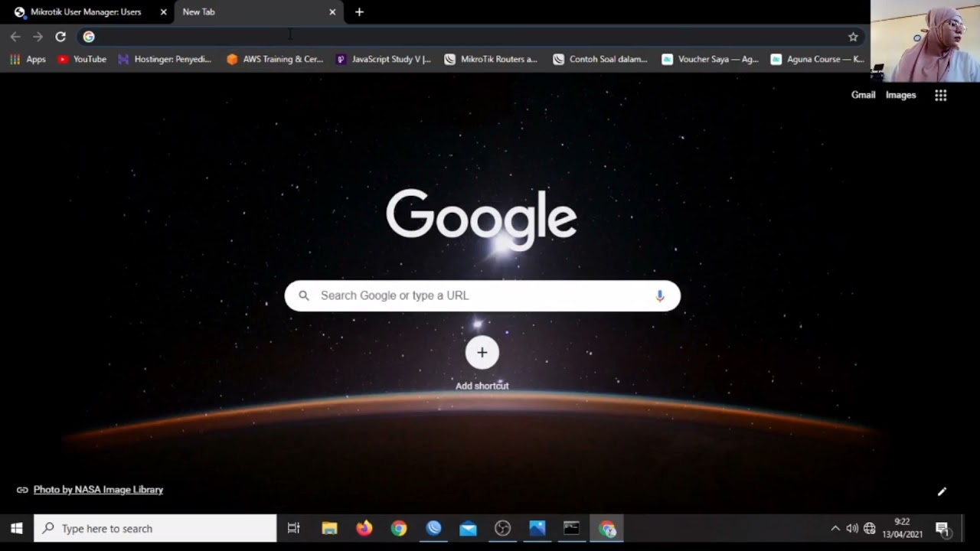Open the Hostinger: Penyedi... bookmark
Image resolution: width=980 pixels, height=551 pixels.
coord(165,59)
